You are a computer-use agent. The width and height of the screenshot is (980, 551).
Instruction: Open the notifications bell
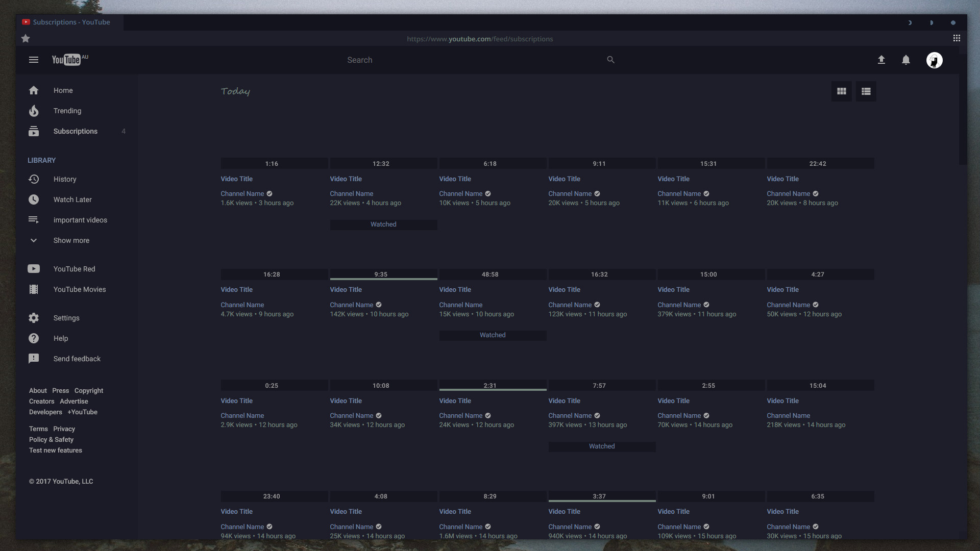click(906, 60)
